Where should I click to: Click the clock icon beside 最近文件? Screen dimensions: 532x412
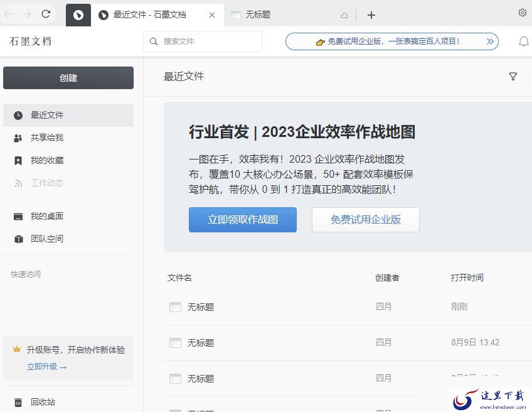(18, 116)
